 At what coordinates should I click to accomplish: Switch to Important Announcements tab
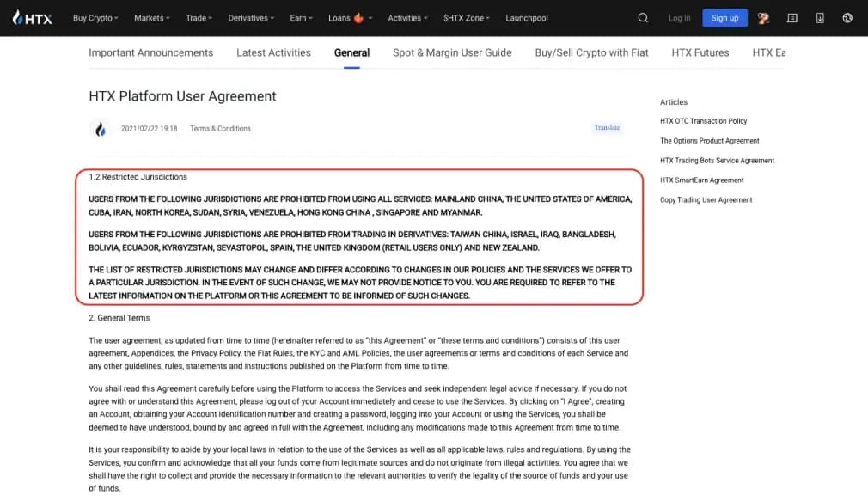(150, 52)
